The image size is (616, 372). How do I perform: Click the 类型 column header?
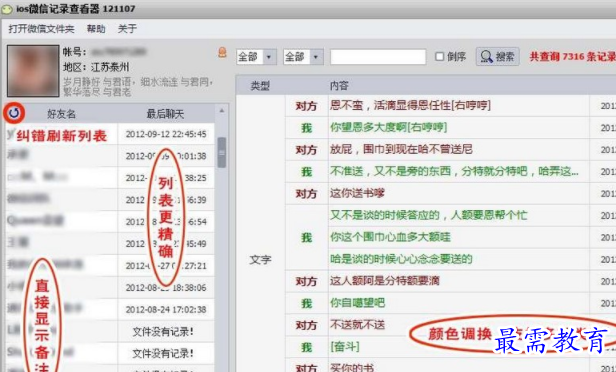click(x=260, y=86)
